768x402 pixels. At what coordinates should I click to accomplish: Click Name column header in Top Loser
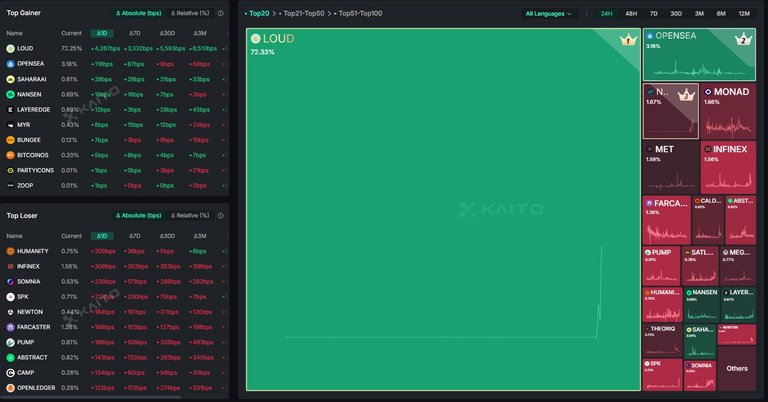(14, 236)
